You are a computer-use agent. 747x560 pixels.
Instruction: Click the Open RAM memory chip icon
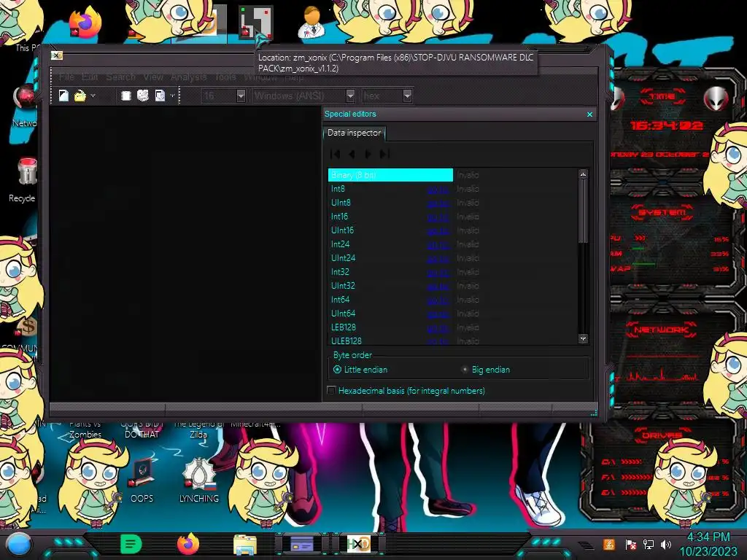[x=125, y=96]
